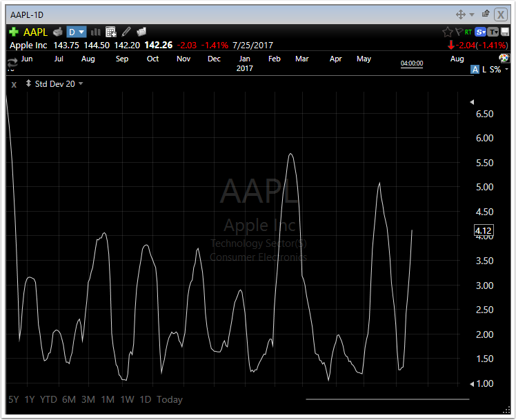
Task: Click the 04:00:00 time marker
Action: [x=412, y=63]
